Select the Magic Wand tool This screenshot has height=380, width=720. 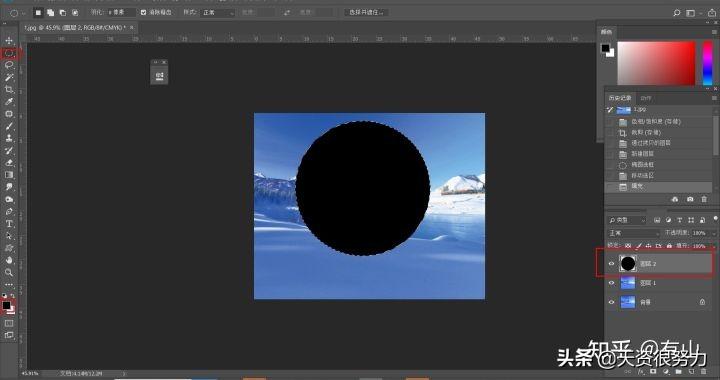(9, 77)
